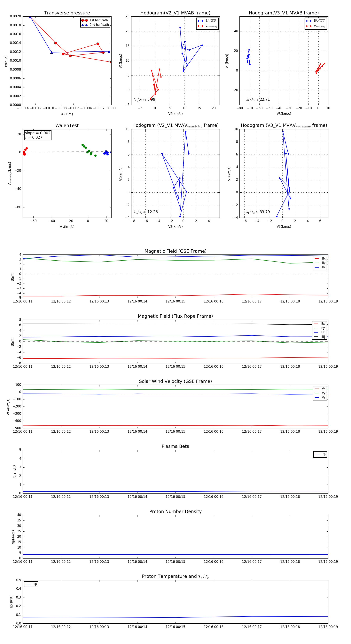Viewport: 351px width, 644px height.
Task: Click the 'Vz' legend entry in velocity plot
Action: pos(320,397)
